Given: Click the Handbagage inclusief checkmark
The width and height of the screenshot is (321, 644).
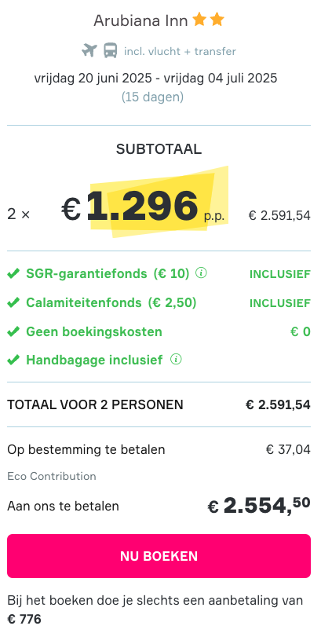Looking at the screenshot, I should [13, 360].
